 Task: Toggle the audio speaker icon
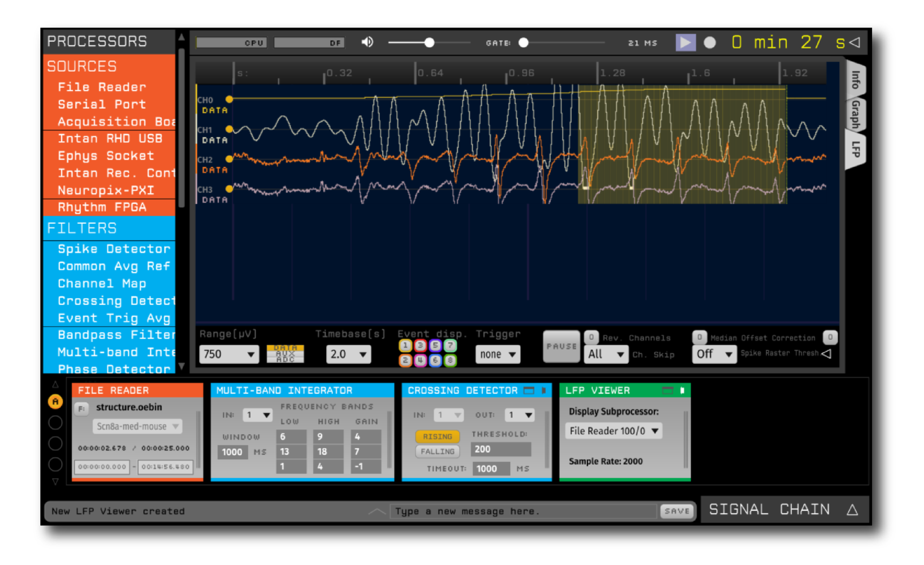pos(367,42)
